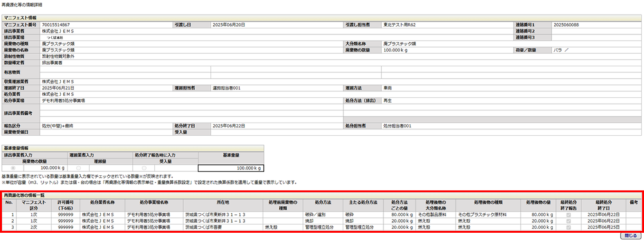Click the 100.000kg 廃棄物の数量 input box

coord(45,168)
